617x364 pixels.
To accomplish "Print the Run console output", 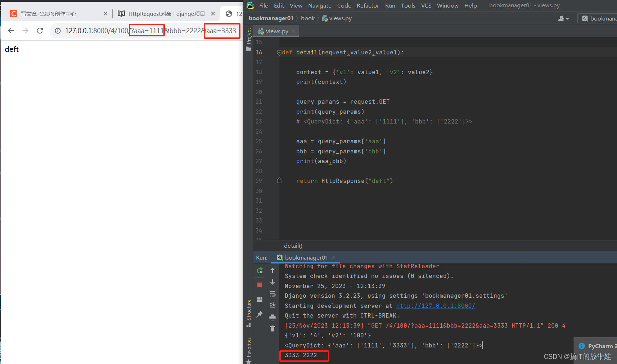I will (x=273, y=317).
